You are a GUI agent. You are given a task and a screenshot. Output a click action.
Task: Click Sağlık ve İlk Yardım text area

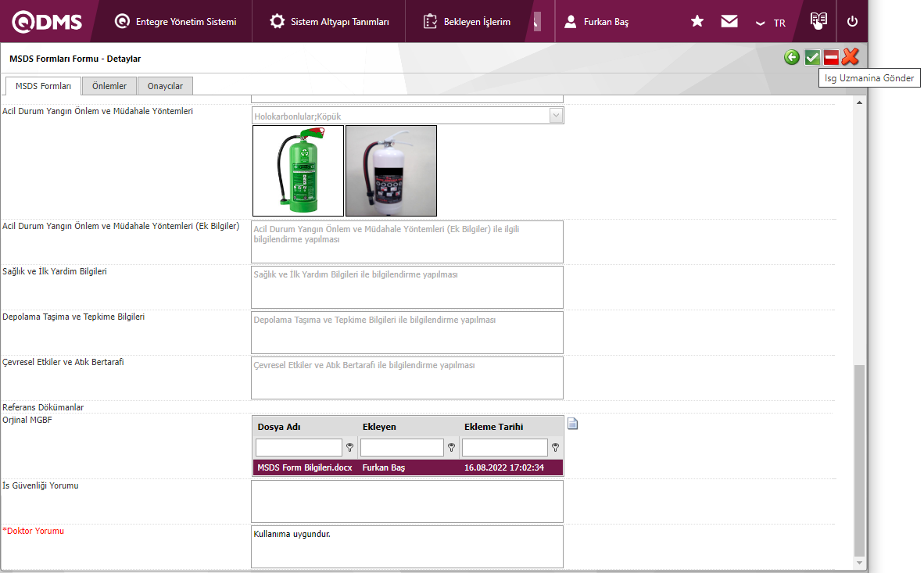coord(407,287)
